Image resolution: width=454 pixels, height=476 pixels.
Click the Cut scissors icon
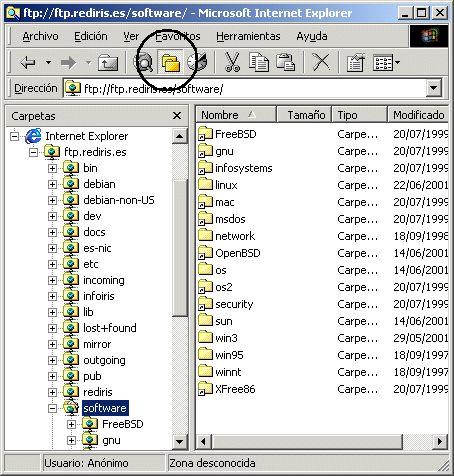point(232,62)
